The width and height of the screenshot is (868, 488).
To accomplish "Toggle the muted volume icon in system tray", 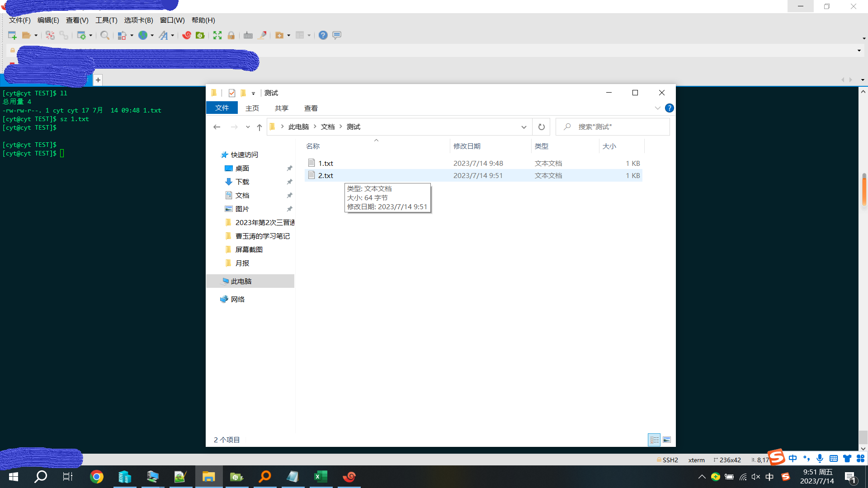I will click(756, 477).
